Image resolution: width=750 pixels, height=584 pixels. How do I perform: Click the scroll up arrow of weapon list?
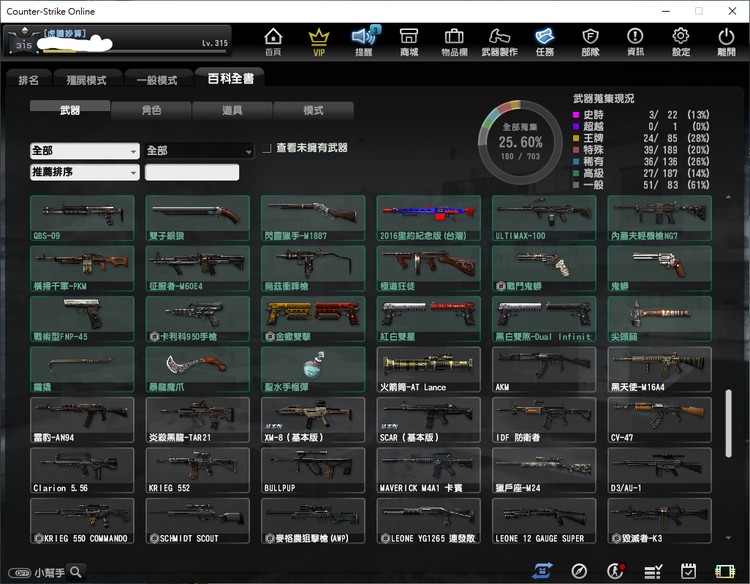[x=728, y=197]
